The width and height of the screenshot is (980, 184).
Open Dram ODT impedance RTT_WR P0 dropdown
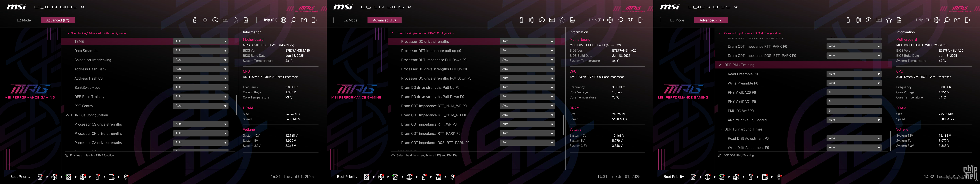(x=527, y=124)
